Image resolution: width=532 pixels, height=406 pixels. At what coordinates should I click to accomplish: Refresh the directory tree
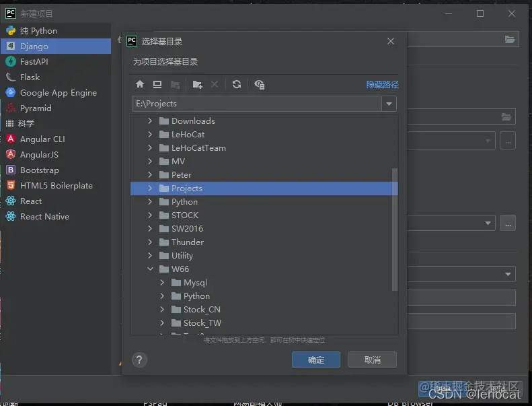(x=237, y=84)
